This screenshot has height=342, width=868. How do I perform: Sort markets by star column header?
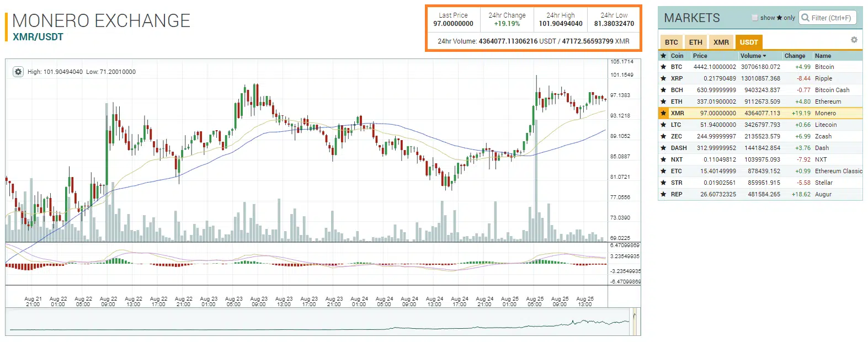tap(663, 56)
